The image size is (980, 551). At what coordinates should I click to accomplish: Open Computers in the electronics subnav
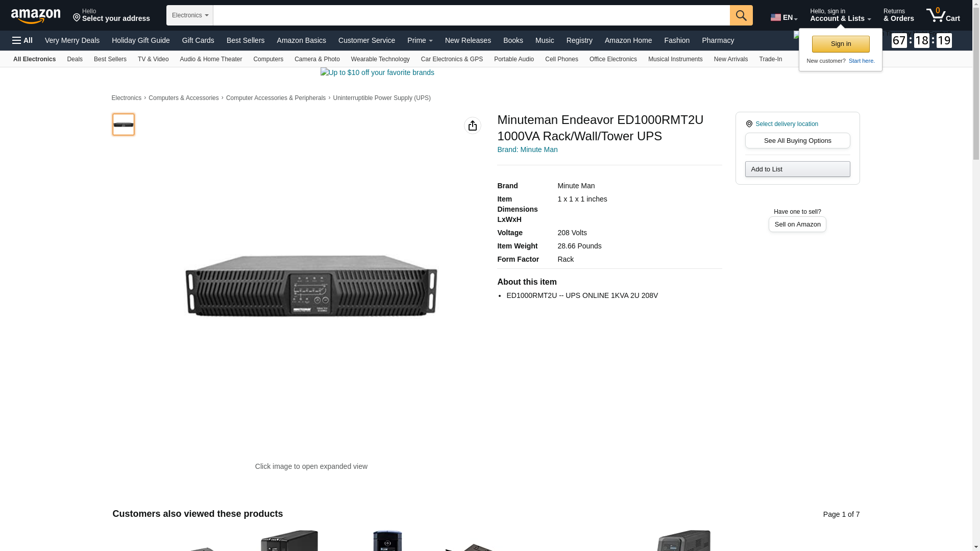(268, 59)
